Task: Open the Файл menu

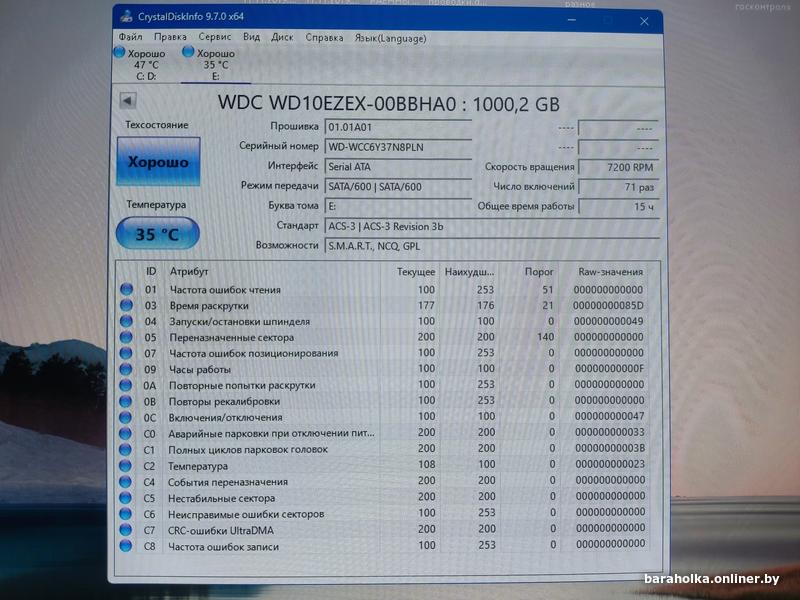Action: click(x=131, y=37)
